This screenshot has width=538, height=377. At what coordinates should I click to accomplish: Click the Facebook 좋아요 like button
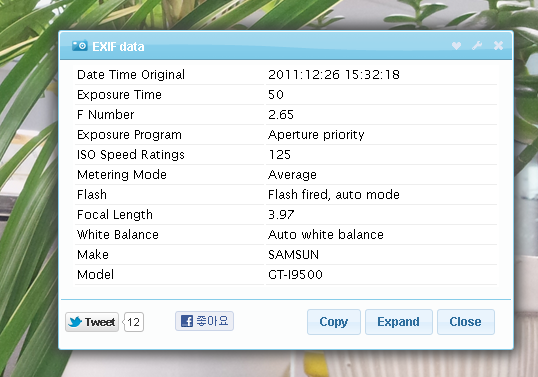click(204, 321)
